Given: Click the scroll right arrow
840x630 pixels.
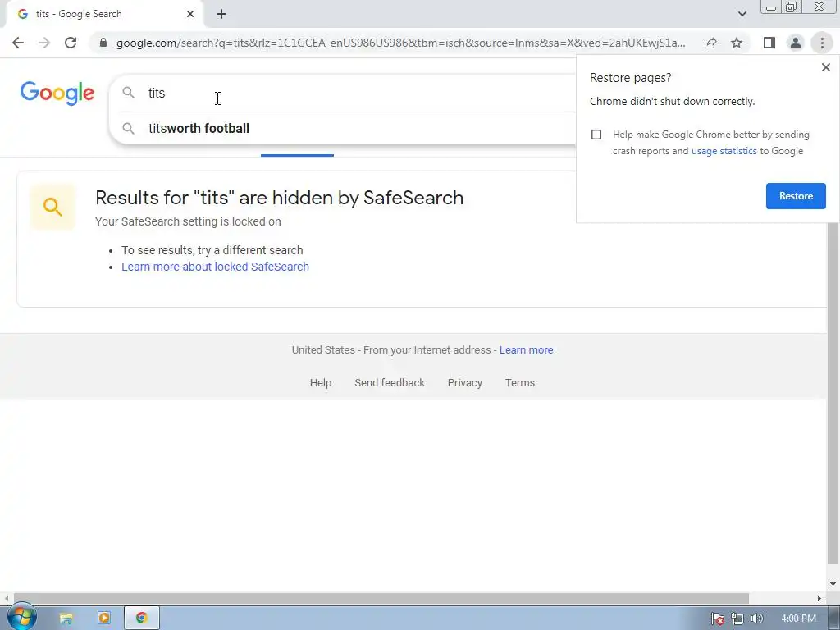Looking at the screenshot, I should click(x=819, y=598).
